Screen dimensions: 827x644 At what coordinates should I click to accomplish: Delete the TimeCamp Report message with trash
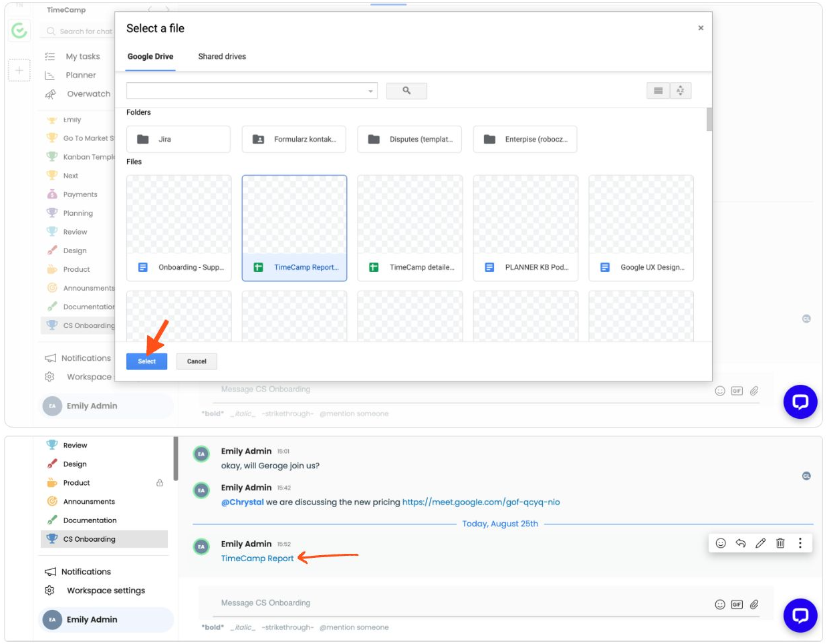coord(780,543)
